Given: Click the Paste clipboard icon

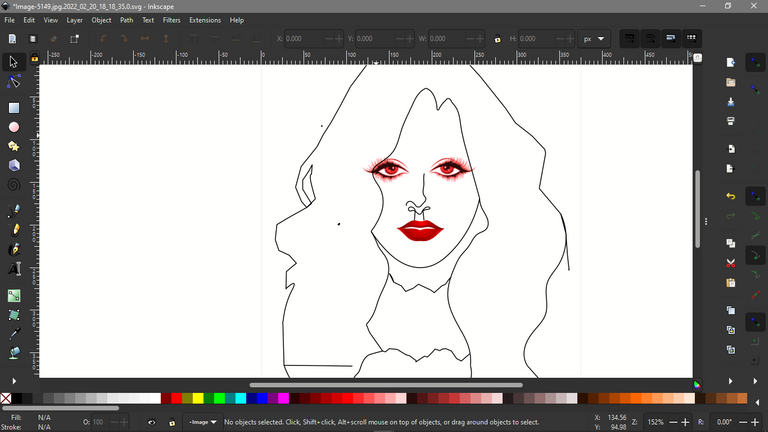Looking at the screenshot, I should click(x=730, y=283).
